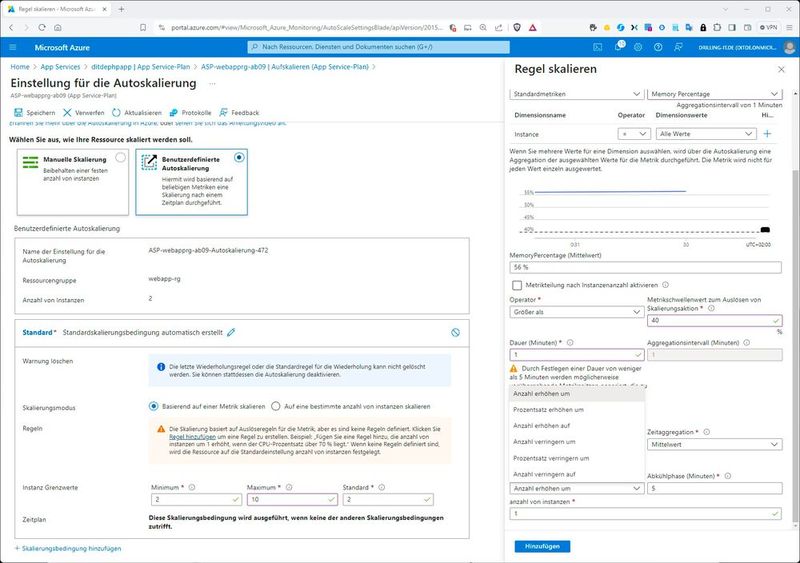Click the Maximum instance field showing 10

292,499
